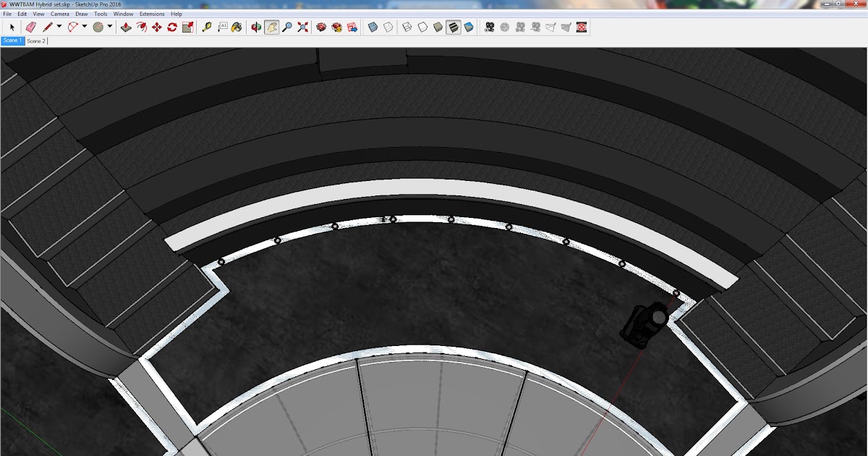This screenshot has height=456, width=868.
Task: Switch to the Scene 1 tab
Action: click(12, 41)
